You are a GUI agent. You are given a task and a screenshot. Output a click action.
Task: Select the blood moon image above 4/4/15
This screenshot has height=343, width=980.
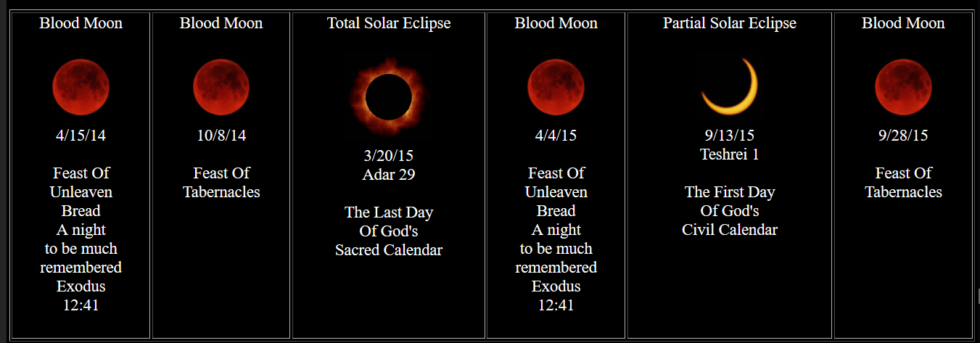[556, 88]
